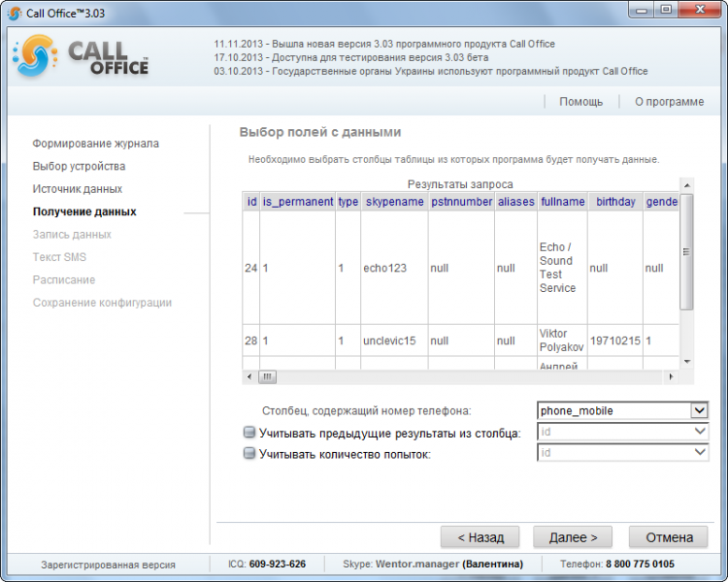Click the id cell '24'
The width and height of the screenshot is (728, 582).
251,268
